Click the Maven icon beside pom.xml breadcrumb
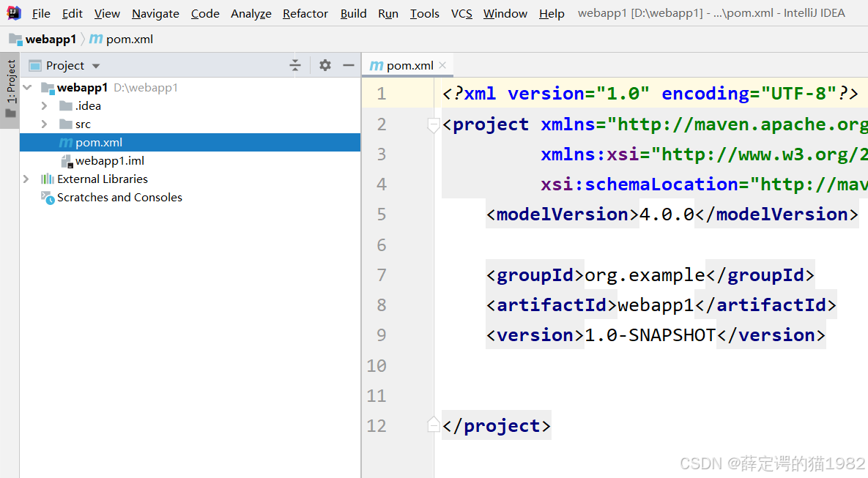 [x=96, y=39]
